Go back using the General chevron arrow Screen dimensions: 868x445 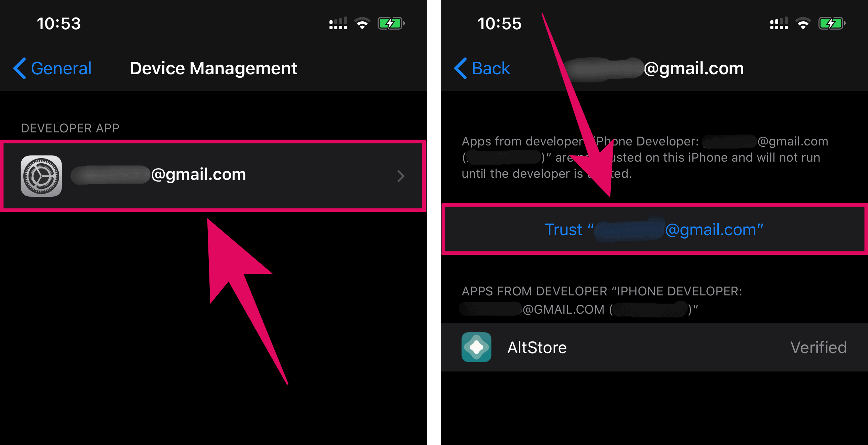point(20,68)
